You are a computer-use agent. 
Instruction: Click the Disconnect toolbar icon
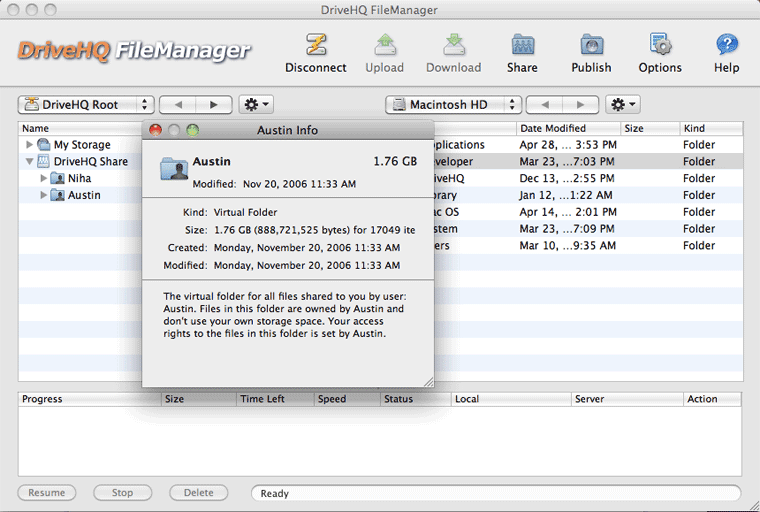[x=316, y=45]
